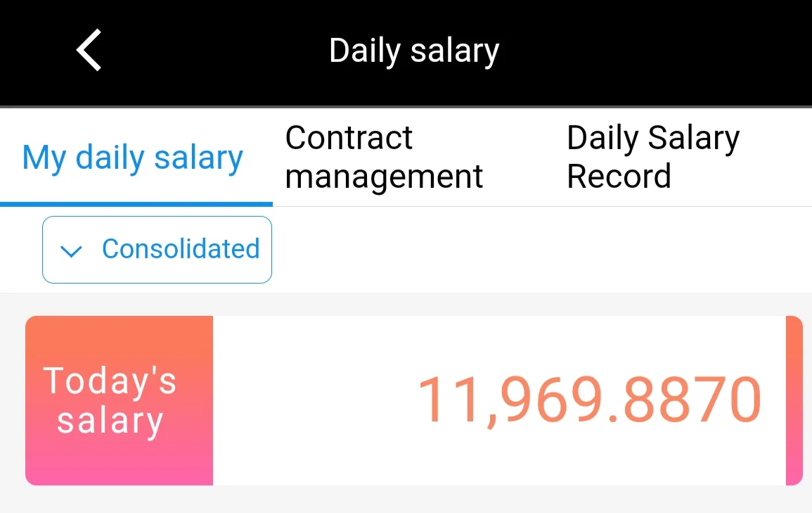
Task: Click the word salary on the pink panel
Action: click(110, 421)
